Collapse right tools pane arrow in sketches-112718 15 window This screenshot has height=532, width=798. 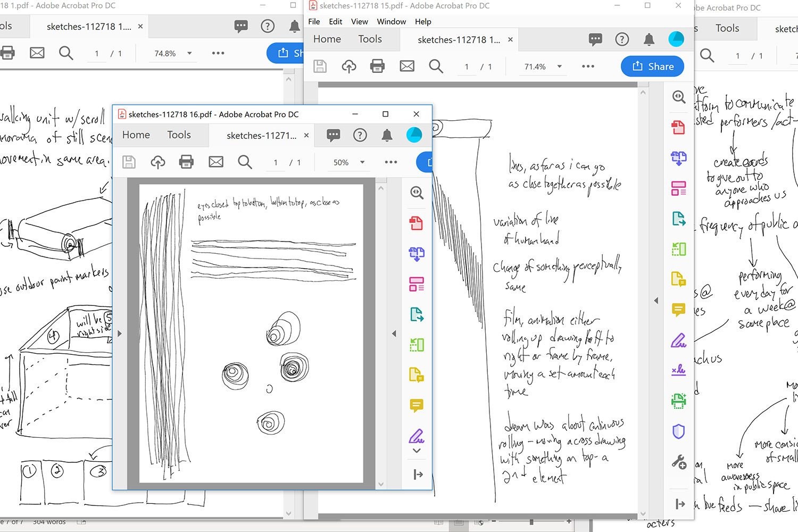point(656,301)
